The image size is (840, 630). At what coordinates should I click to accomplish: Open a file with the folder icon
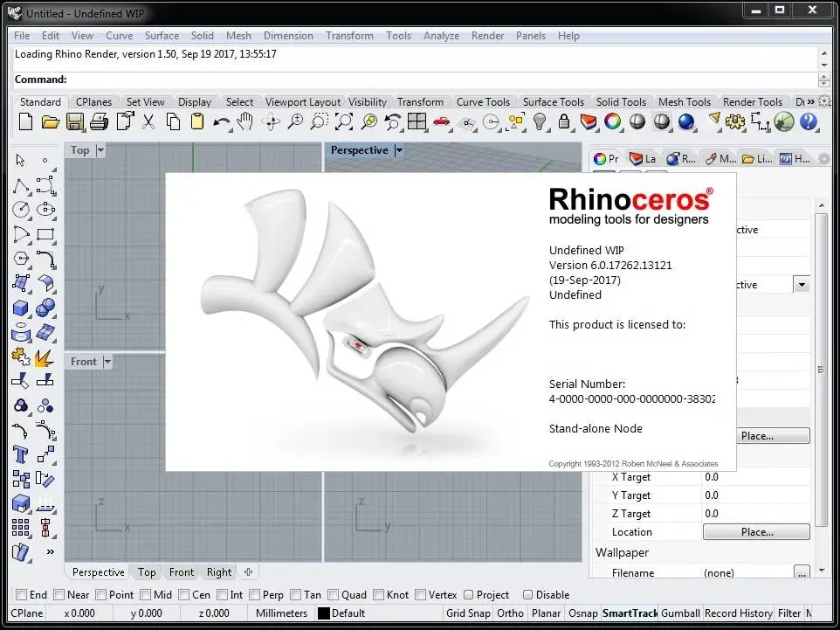click(51, 121)
